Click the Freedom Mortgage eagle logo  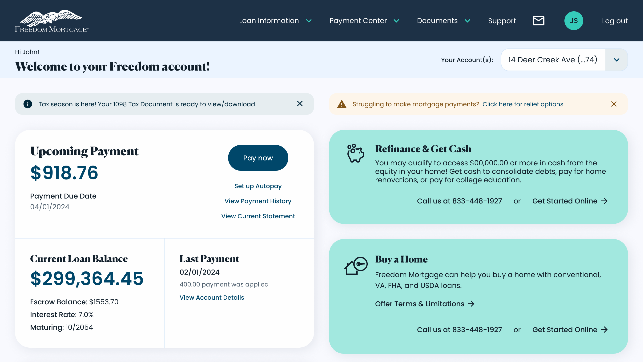pyautogui.click(x=52, y=21)
